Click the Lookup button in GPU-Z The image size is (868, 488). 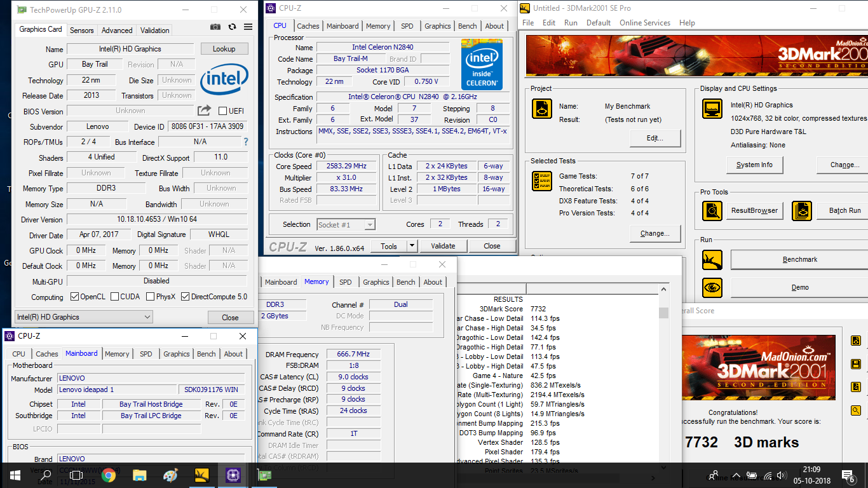224,49
